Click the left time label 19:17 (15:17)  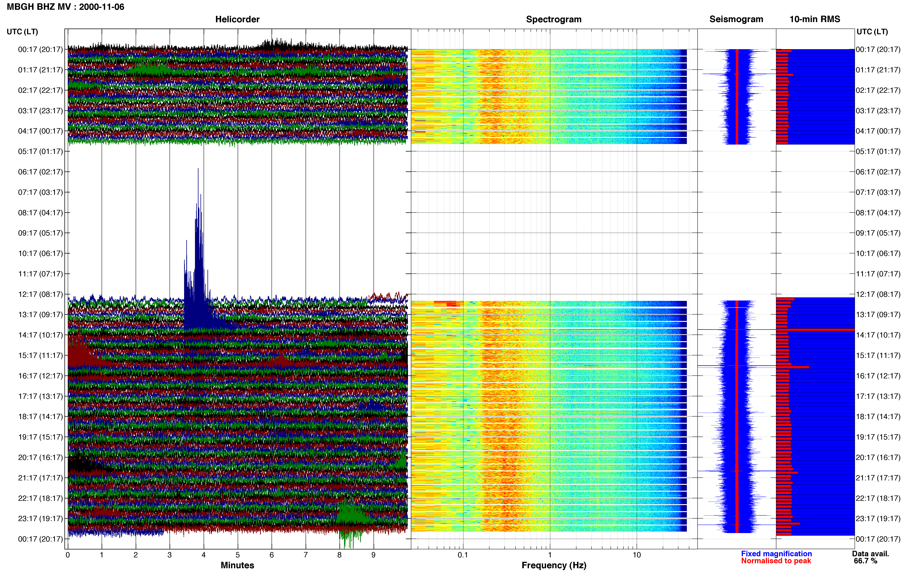pos(41,437)
